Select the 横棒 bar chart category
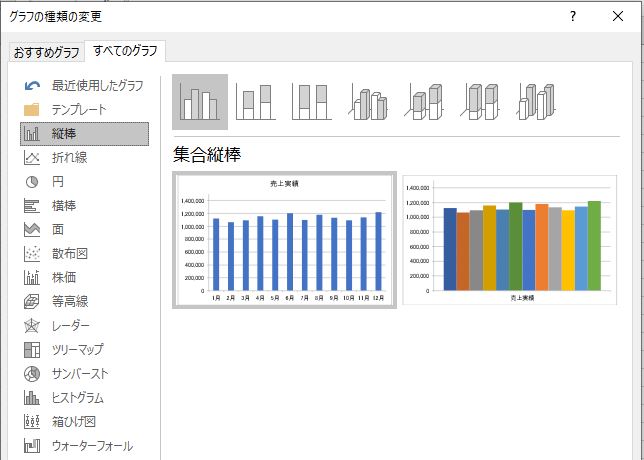 (x=84, y=206)
